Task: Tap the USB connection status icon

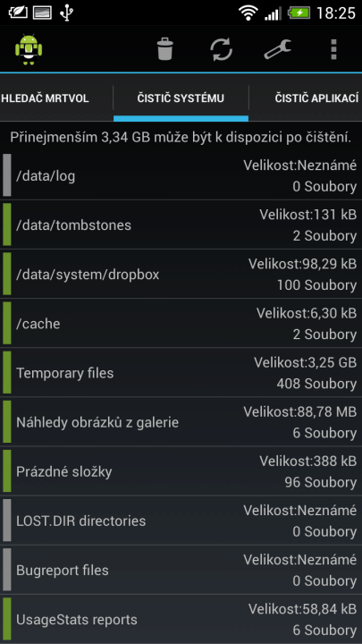Action: 65,13
